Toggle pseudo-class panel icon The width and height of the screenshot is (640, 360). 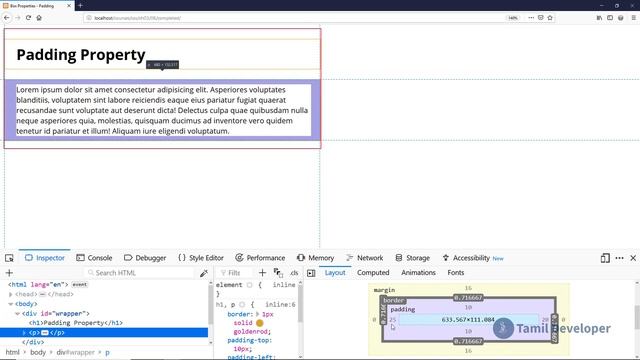(x=278, y=273)
